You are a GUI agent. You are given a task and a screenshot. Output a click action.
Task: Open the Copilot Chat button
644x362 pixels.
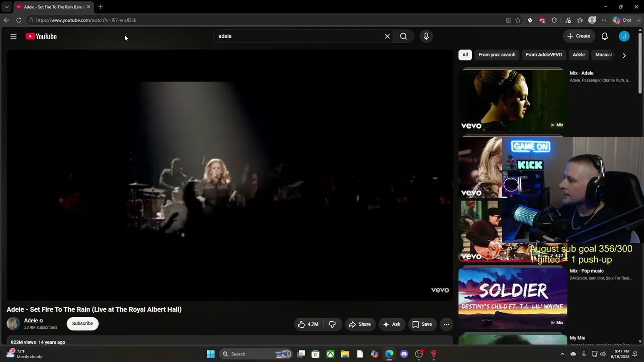coord(622,20)
